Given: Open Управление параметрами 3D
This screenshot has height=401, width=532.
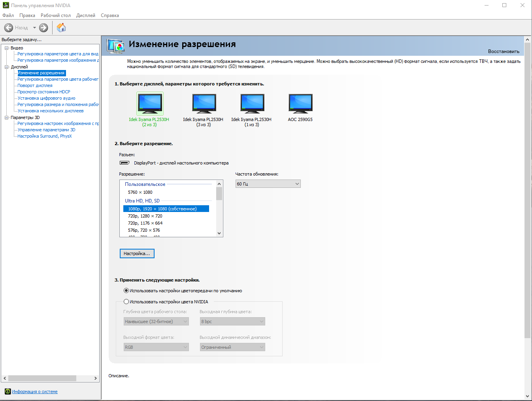Looking at the screenshot, I should [x=46, y=130].
